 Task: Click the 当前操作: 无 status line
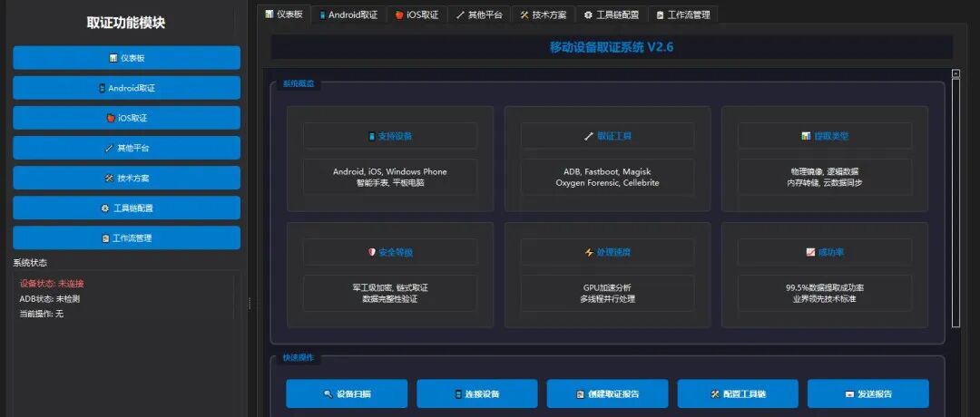[x=41, y=314]
